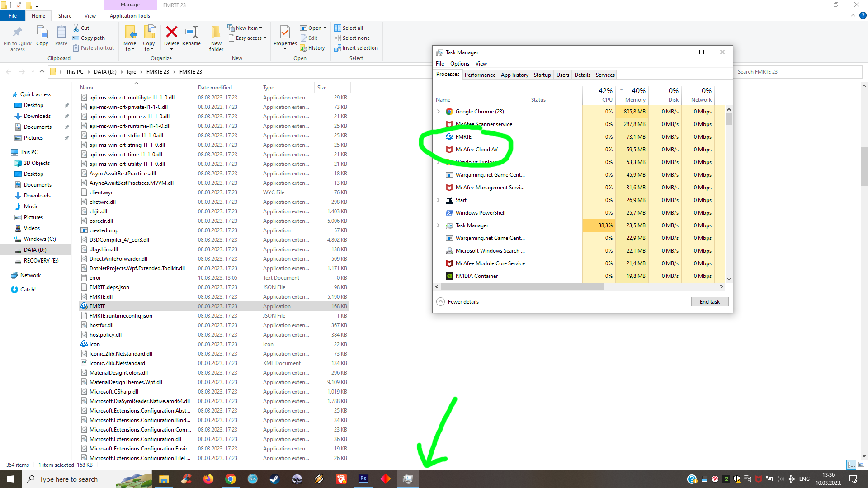868x488 pixels.
Task: Open McAfee from the system tray
Action: pyautogui.click(x=758, y=479)
